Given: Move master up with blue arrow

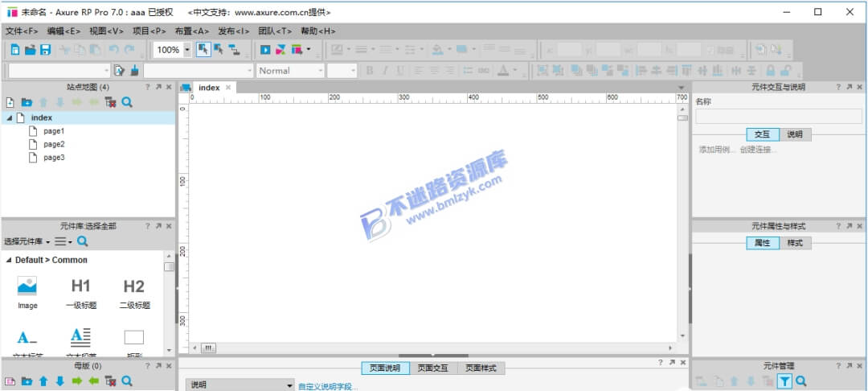Looking at the screenshot, I should coord(43,381).
